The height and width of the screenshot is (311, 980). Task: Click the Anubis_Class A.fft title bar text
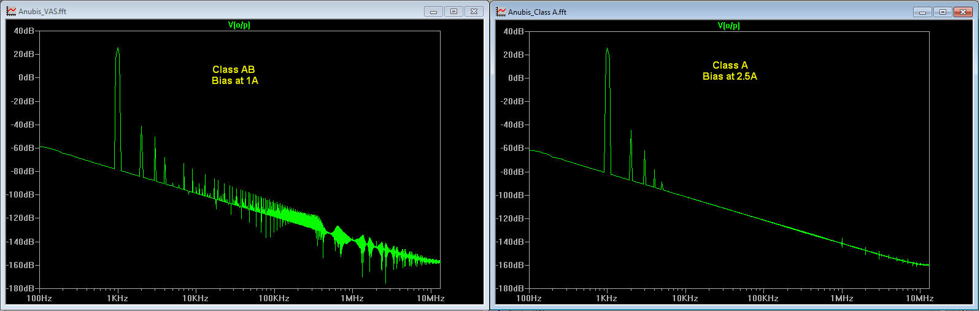click(537, 12)
